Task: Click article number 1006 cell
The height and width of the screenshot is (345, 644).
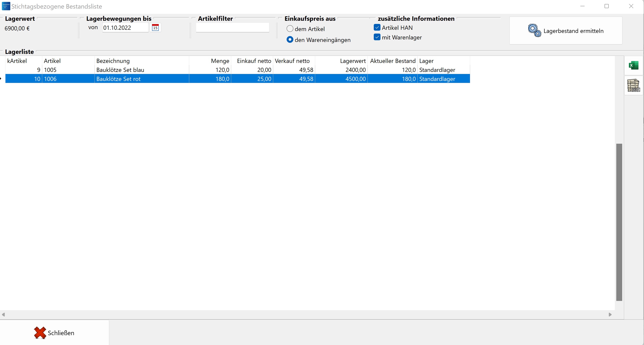Action: (68, 79)
